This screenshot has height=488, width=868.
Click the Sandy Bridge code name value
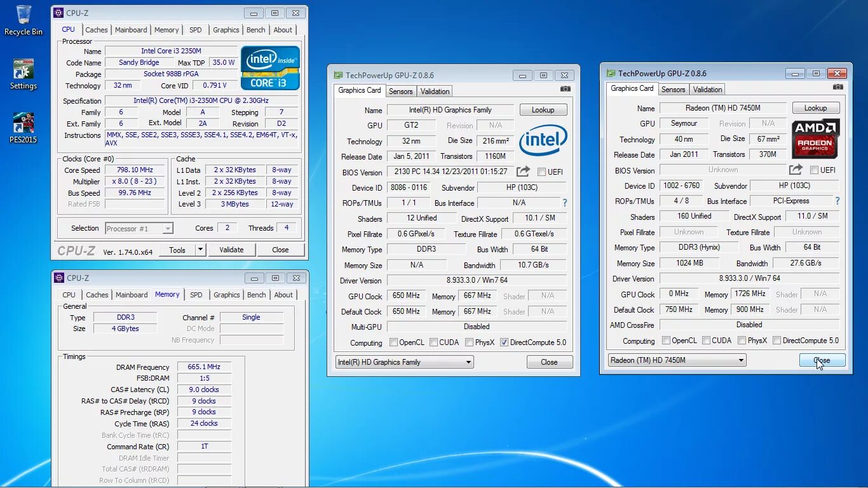tap(139, 62)
